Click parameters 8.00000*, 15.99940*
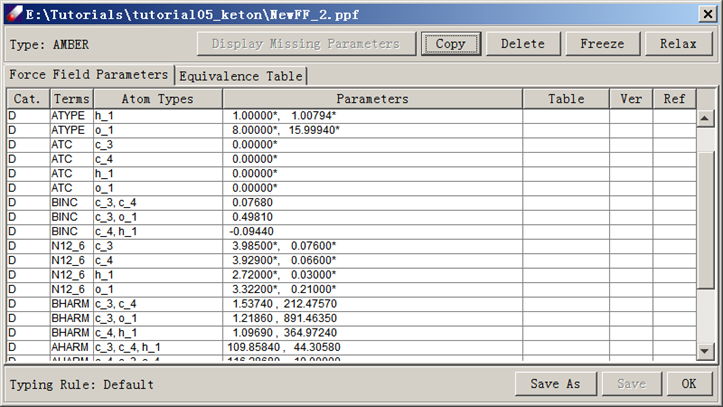The width and height of the screenshot is (723, 407). click(285, 130)
